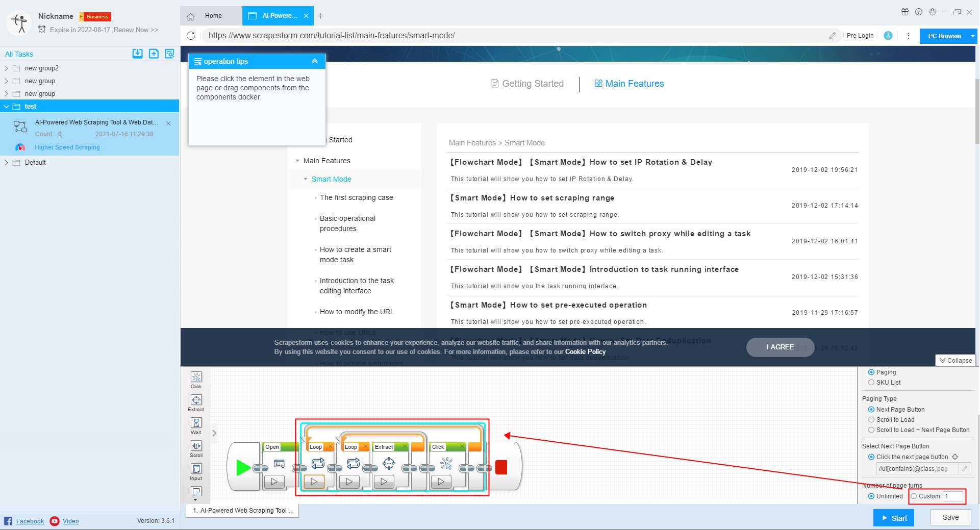Run the Extract block play button
The image size is (980, 530).
384,481
